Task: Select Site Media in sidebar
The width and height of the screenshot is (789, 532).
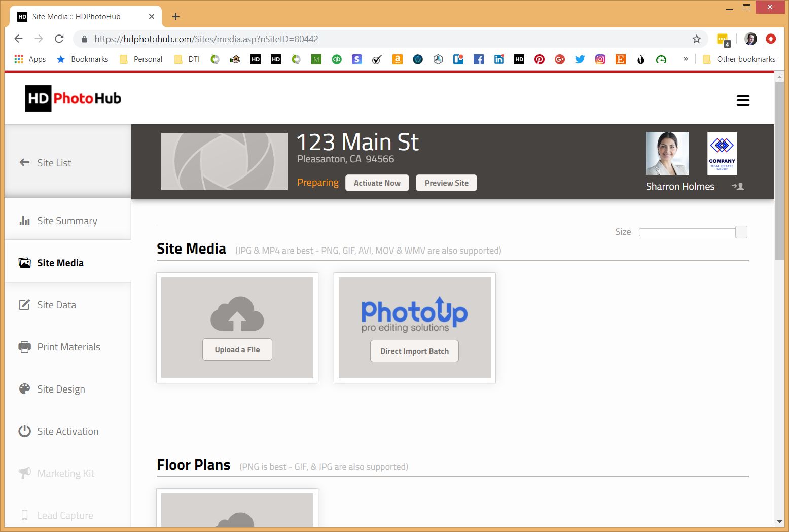Action: [x=68, y=263]
